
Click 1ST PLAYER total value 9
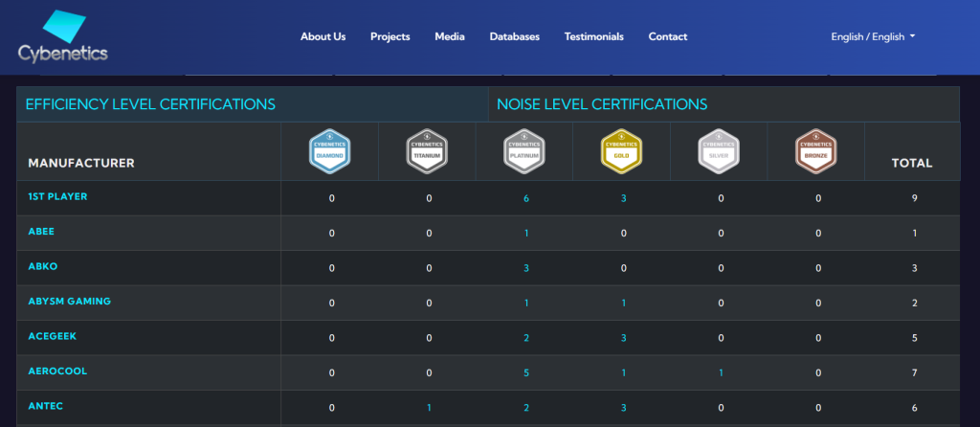click(x=914, y=199)
